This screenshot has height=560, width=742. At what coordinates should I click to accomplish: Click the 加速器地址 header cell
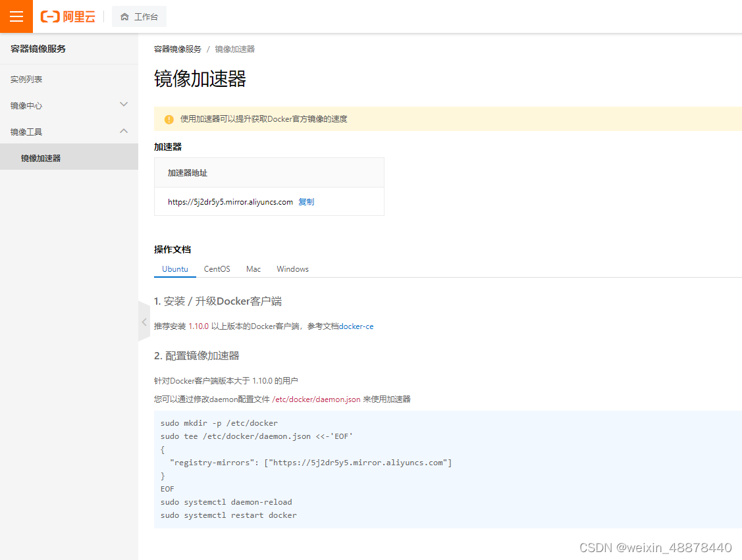click(269, 172)
